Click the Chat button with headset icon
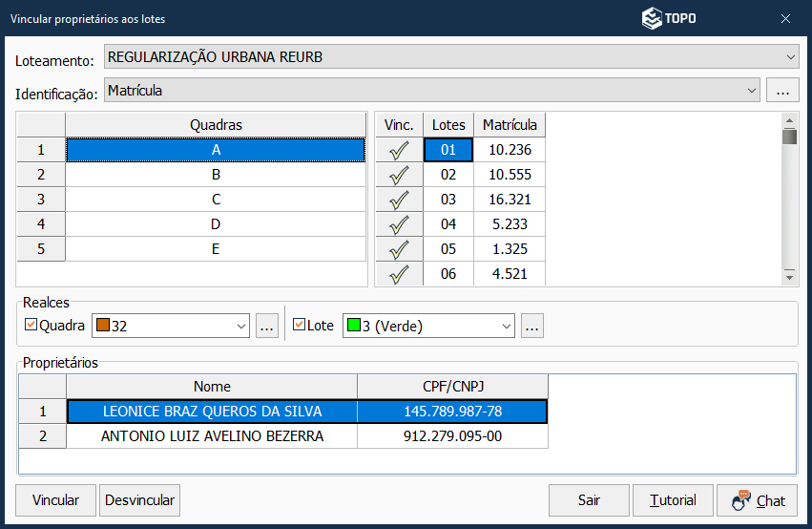 coord(757,500)
